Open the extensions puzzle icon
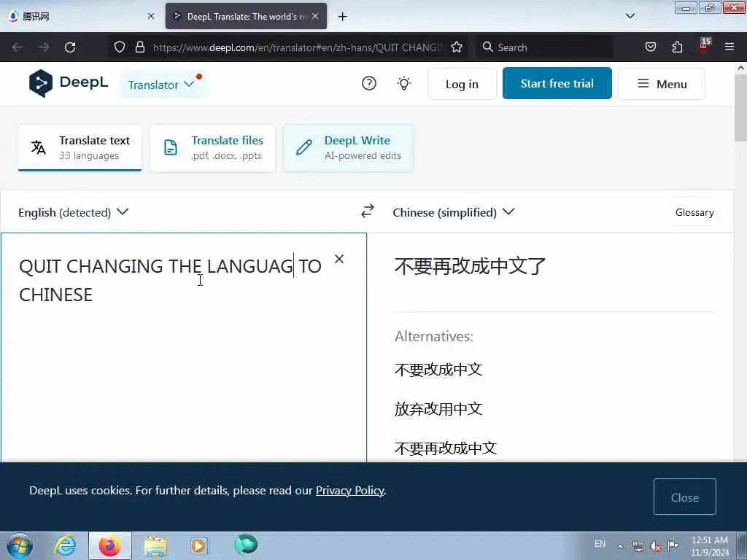Image resolution: width=747 pixels, height=560 pixels. 677,47
